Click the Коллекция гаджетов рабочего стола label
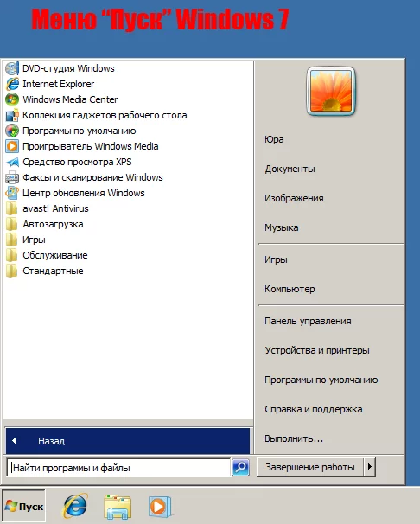420x524 pixels. pyautogui.click(x=105, y=115)
